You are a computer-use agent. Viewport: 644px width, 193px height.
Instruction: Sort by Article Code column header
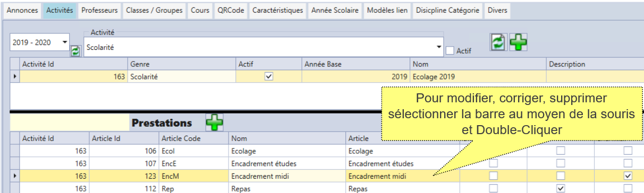point(193,138)
